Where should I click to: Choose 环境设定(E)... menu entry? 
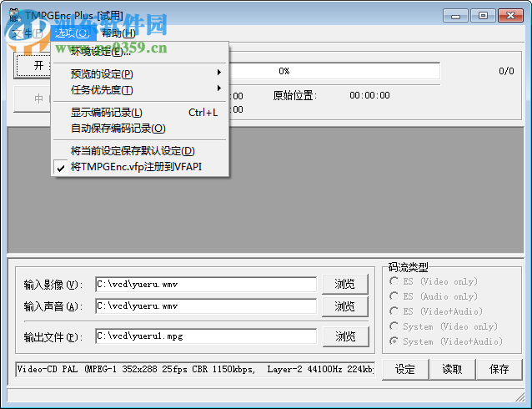[140, 52]
